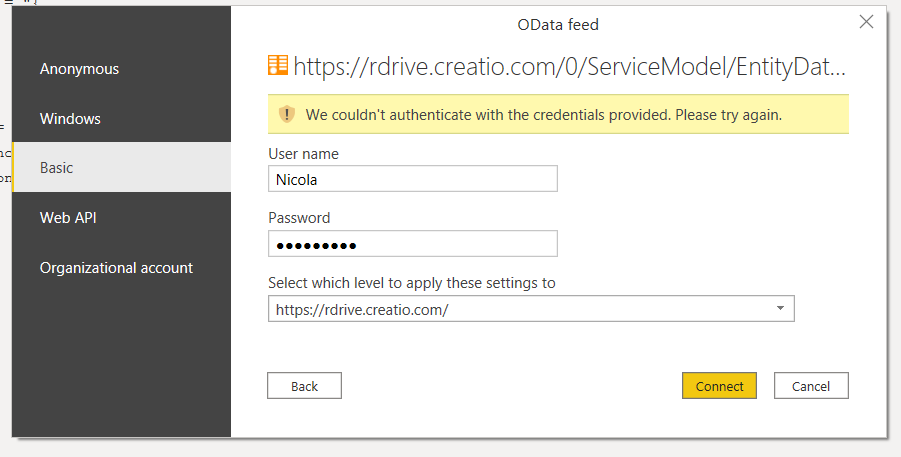Click the orange OData feed table icon

(x=278, y=65)
